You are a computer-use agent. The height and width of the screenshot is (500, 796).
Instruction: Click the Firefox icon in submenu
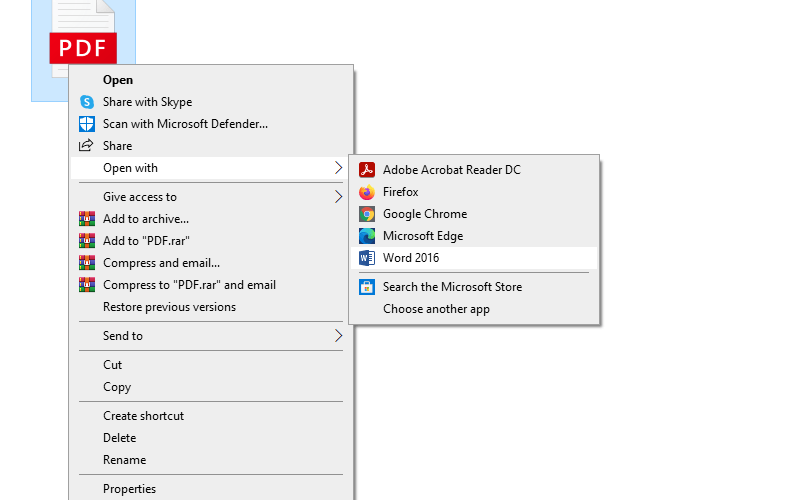[367, 192]
